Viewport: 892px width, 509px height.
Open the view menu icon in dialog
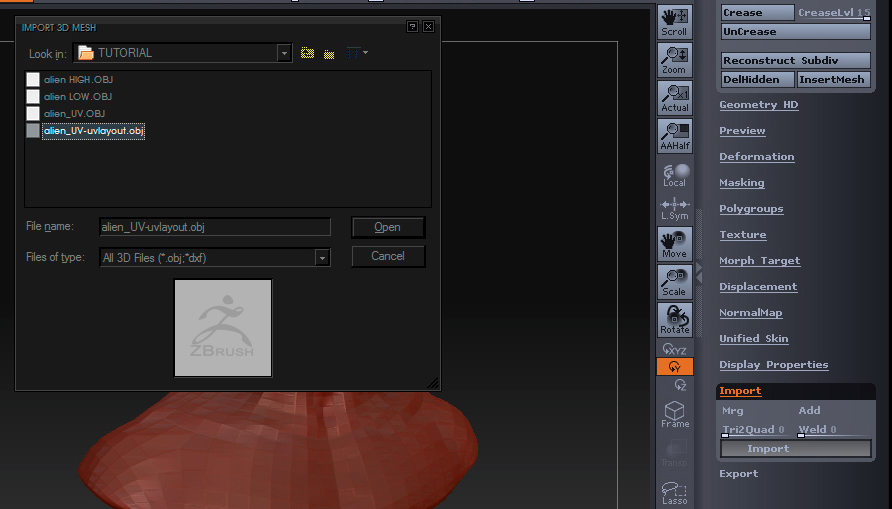357,53
